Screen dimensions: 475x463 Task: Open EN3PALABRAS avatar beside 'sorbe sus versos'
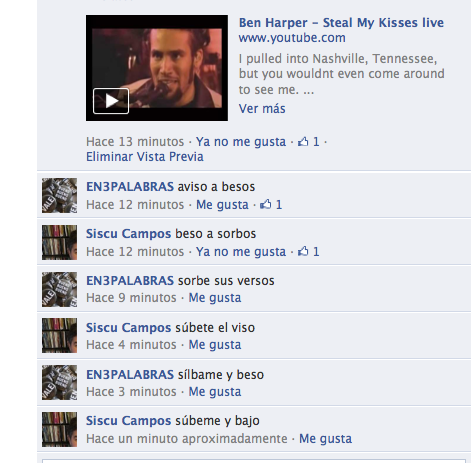(x=59, y=289)
